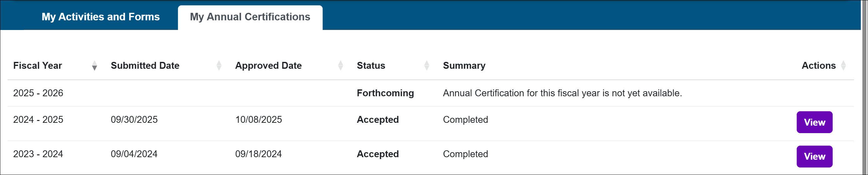Switch to My Activities and Forms tab
This screenshot has height=175, width=868.
click(x=100, y=17)
